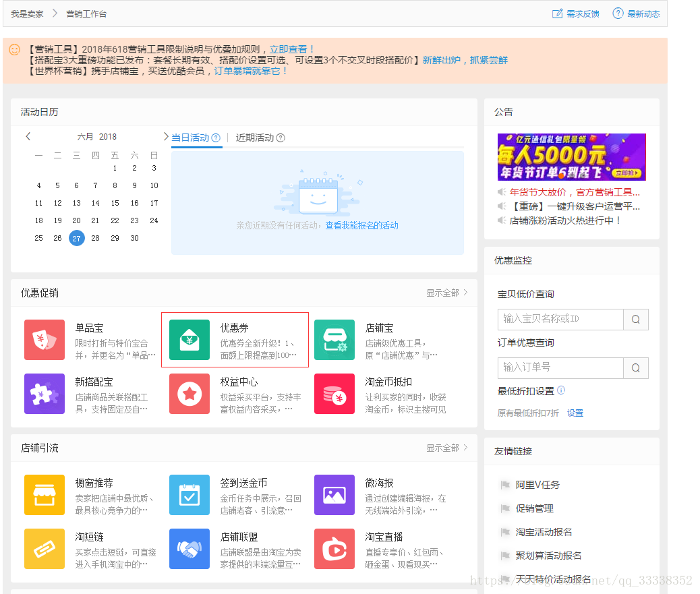The width and height of the screenshot is (700, 594).
Task: Click the help icon beside 近期活动
Action: tap(281, 138)
